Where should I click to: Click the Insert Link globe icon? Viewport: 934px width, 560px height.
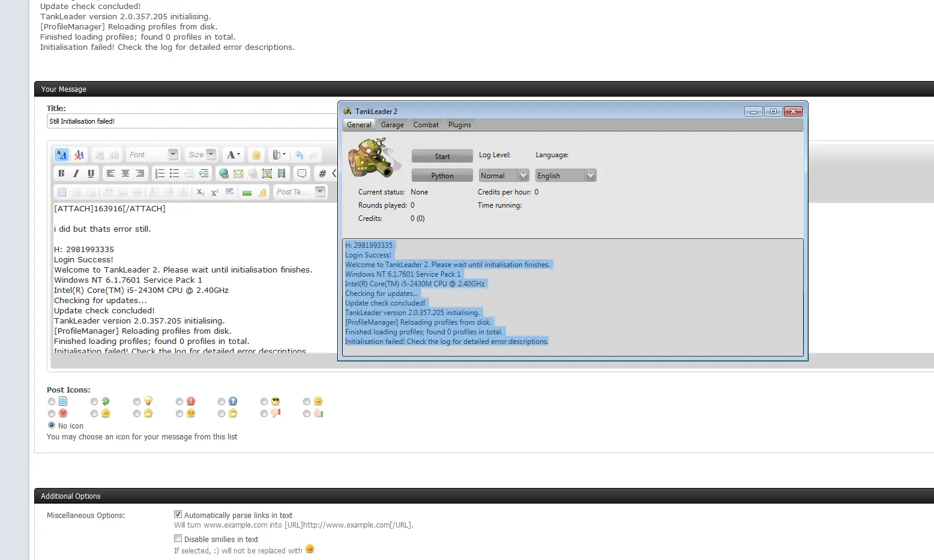coord(224,173)
